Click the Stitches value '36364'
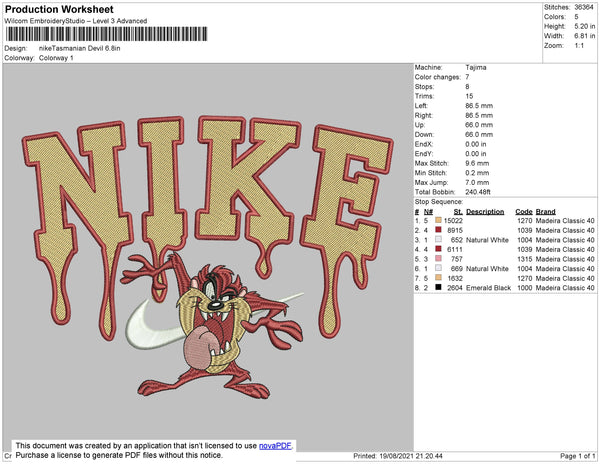The height and width of the screenshot is (464, 600). pos(584,7)
